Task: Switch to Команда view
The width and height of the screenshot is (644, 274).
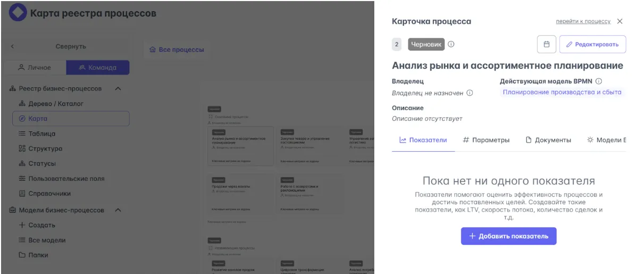Action: (x=97, y=68)
